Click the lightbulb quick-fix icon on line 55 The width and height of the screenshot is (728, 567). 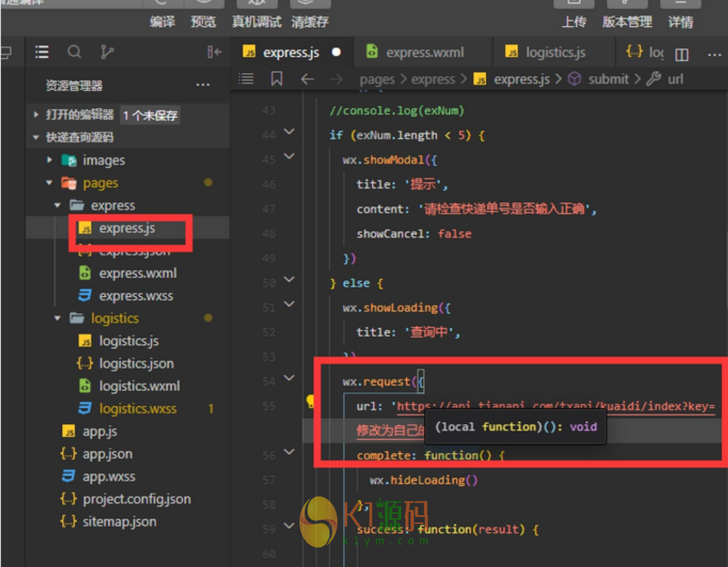point(312,402)
